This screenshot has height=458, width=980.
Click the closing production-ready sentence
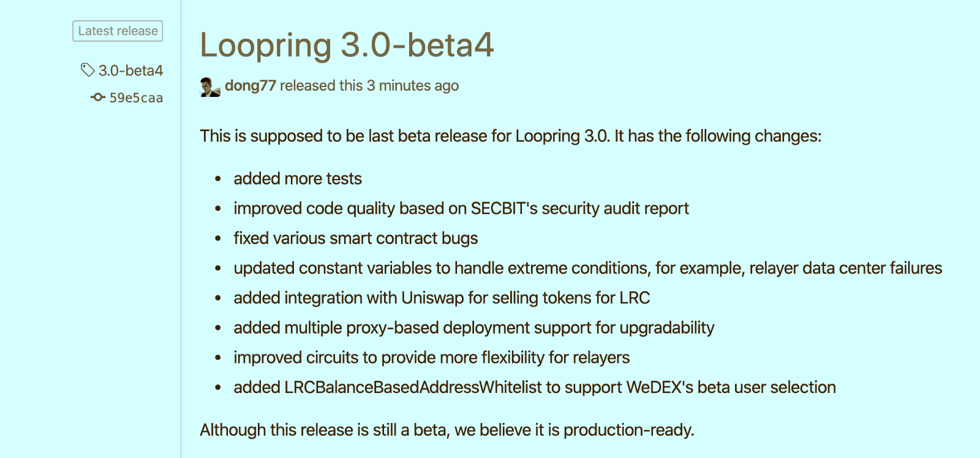pos(447,430)
